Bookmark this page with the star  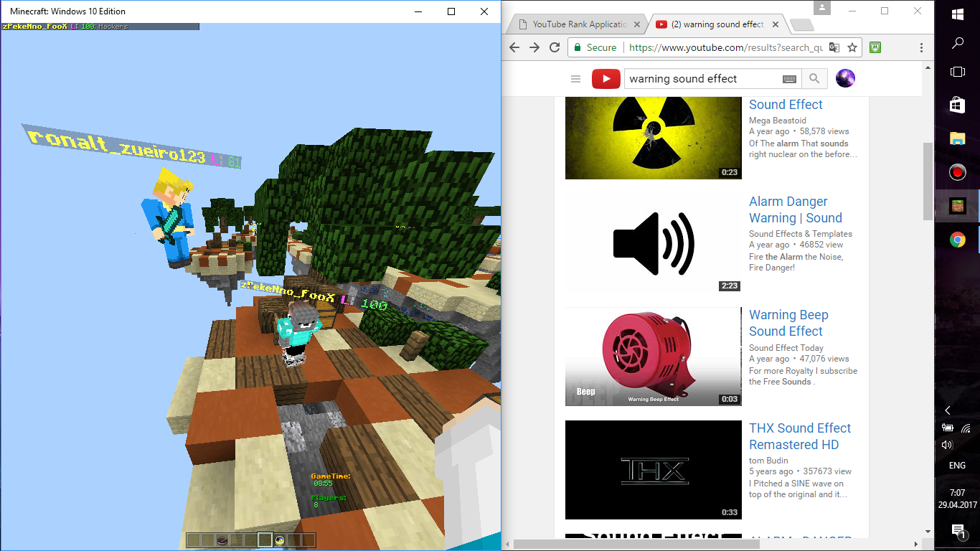(852, 47)
